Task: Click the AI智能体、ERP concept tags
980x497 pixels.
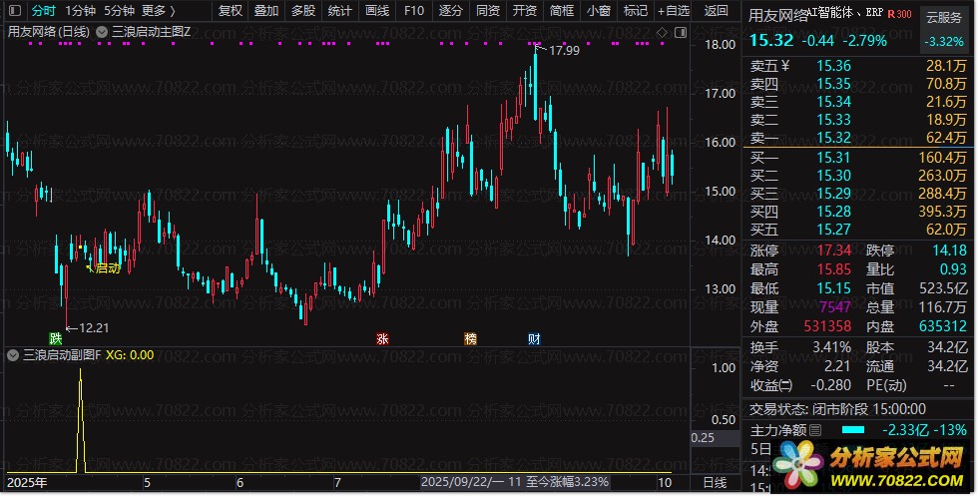Action: (x=845, y=13)
